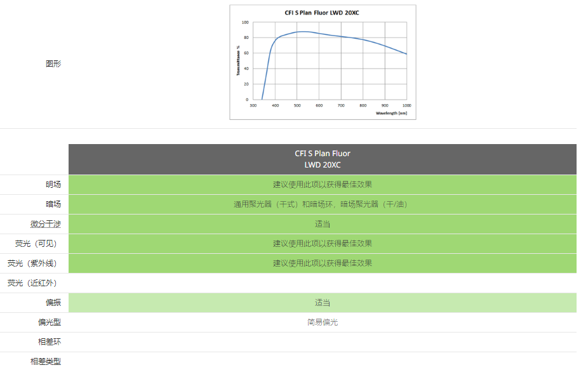Click the 微分干涉 underlined term

[45, 224]
